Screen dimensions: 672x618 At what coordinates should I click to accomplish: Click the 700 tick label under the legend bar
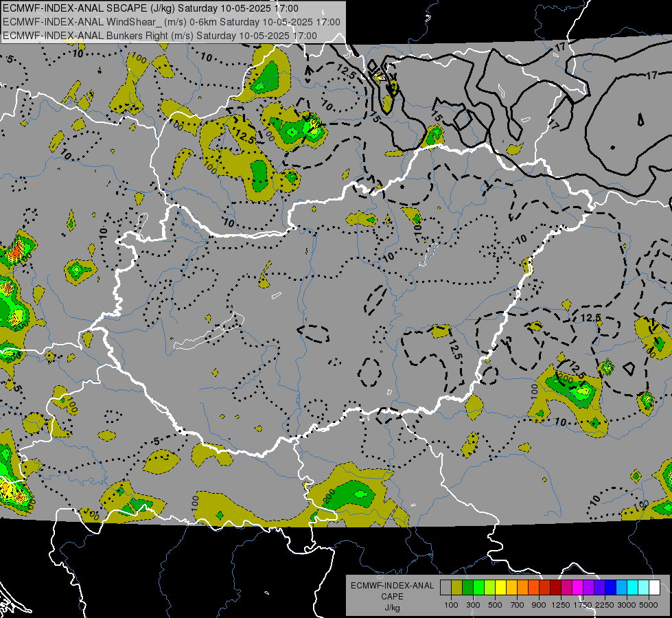(518, 605)
